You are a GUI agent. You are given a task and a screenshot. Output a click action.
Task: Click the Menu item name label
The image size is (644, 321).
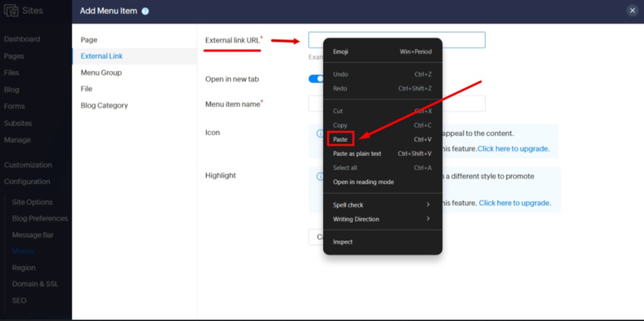[x=234, y=104]
